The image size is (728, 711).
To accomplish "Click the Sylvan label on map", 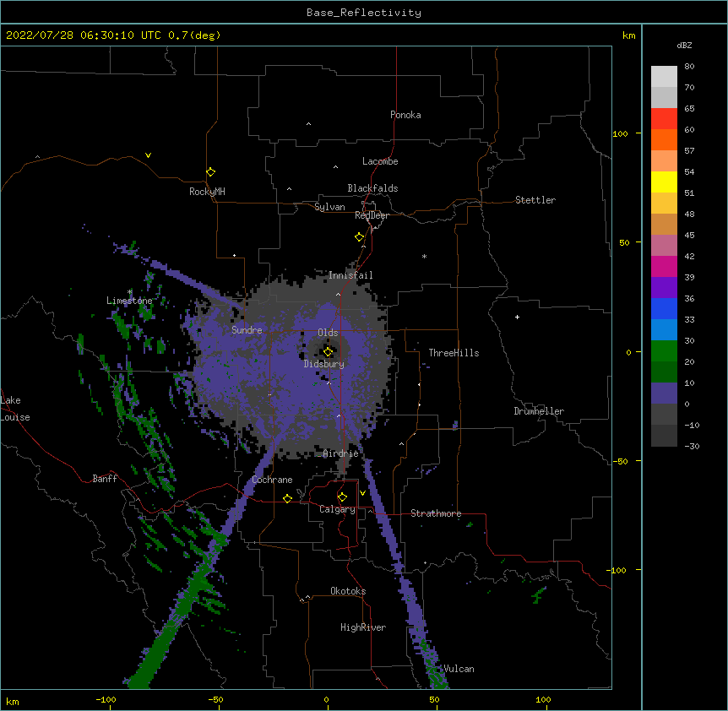I will (329, 207).
